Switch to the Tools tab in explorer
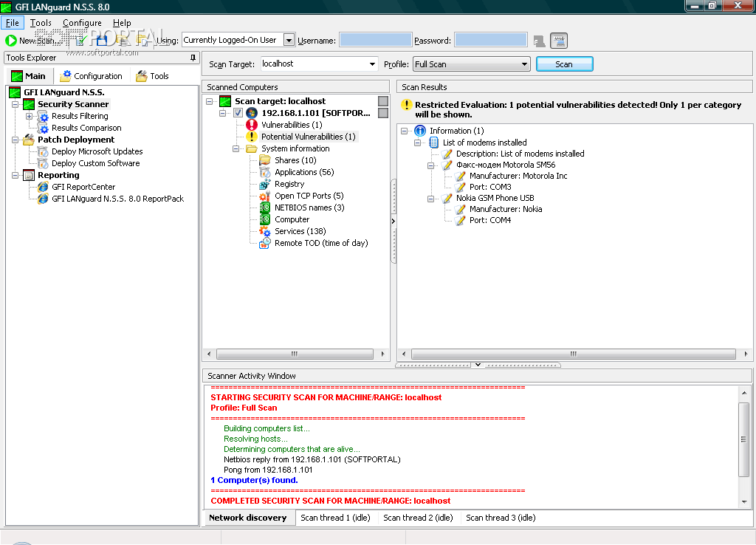Screen dimensions: 756x545 click(152, 76)
